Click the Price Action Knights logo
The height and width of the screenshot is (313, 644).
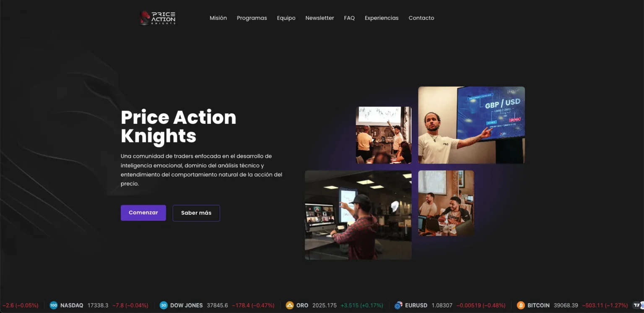coord(158,18)
